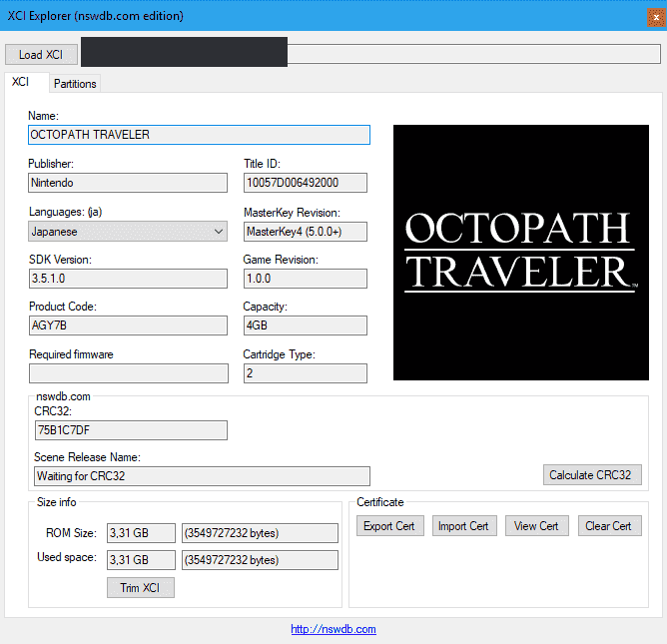This screenshot has height=644, width=667.
Task: Click the Used space bytes field
Action: 260,560
